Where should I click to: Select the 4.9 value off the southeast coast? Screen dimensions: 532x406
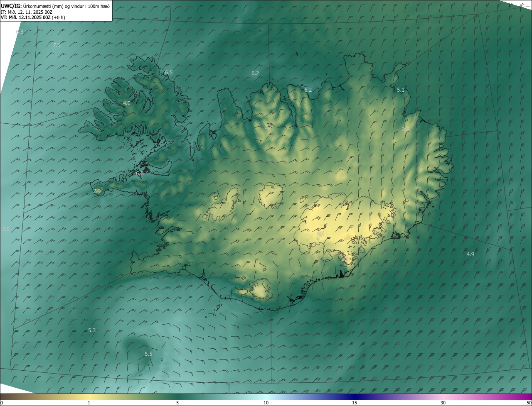(470, 254)
